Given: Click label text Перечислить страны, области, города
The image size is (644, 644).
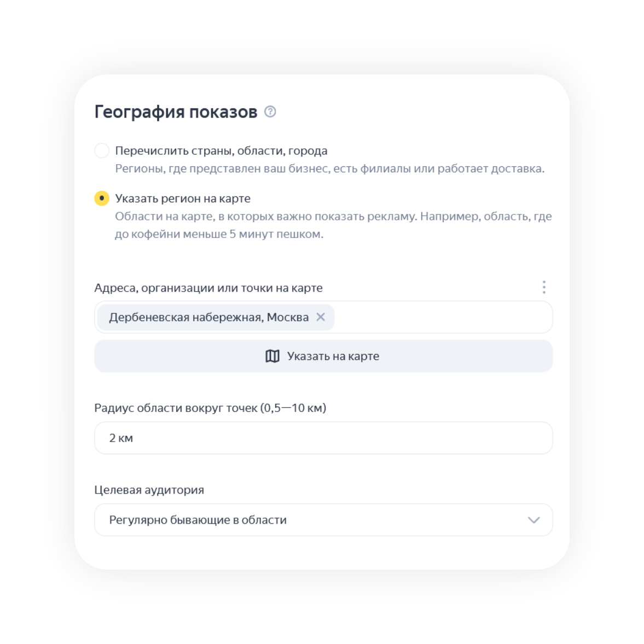Looking at the screenshot, I should click(x=221, y=150).
